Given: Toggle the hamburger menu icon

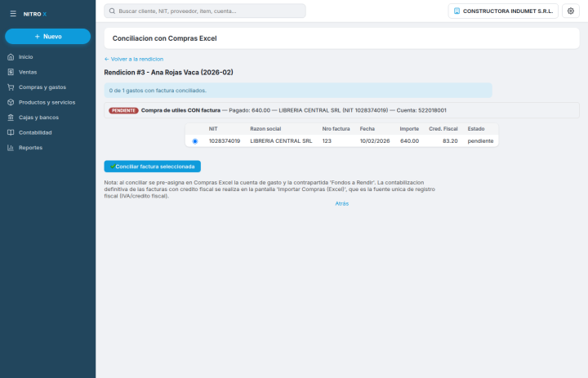Looking at the screenshot, I should [x=13, y=14].
